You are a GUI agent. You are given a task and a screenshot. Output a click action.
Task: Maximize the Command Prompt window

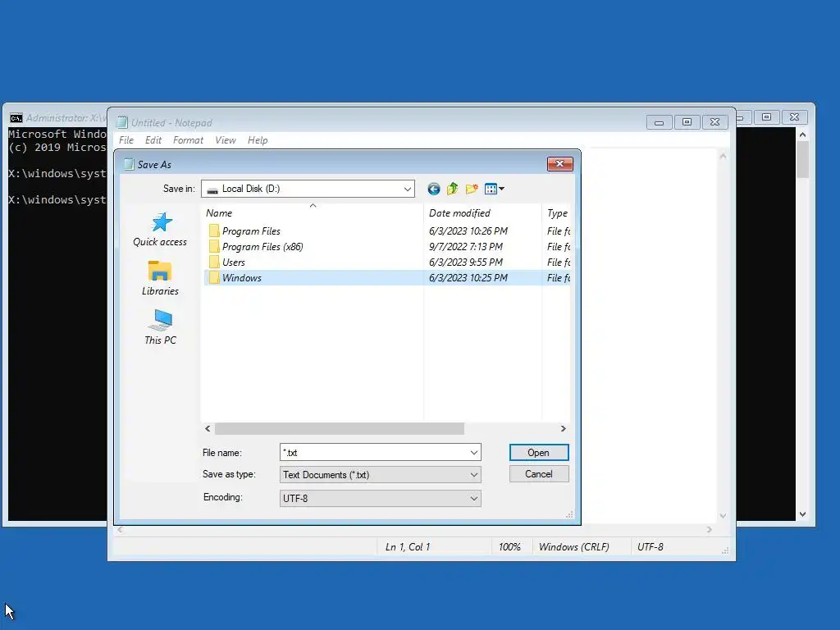click(767, 116)
